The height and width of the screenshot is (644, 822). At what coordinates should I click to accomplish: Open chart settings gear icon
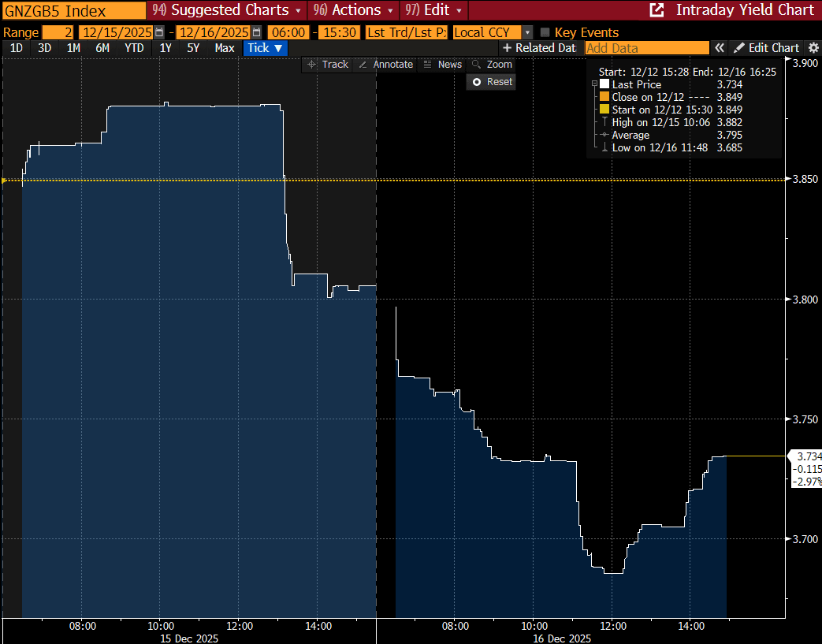tap(813, 48)
